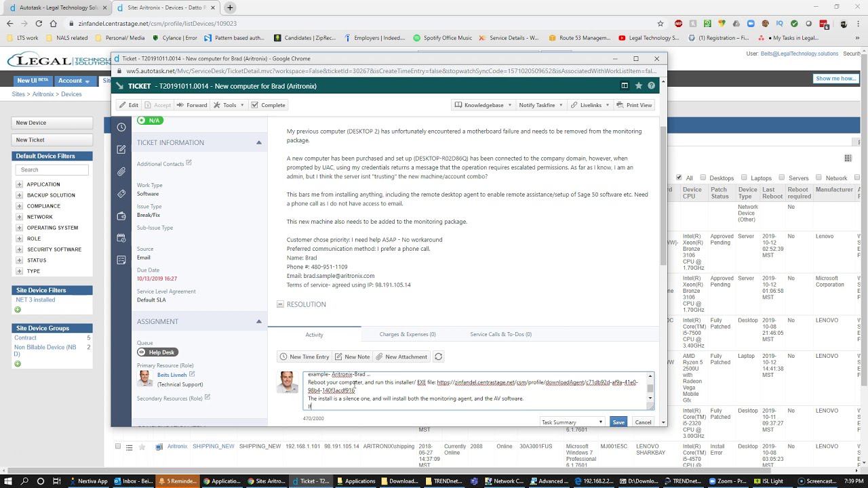Favorite the ticket with the star icon
The height and width of the screenshot is (488, 868).
638,86
